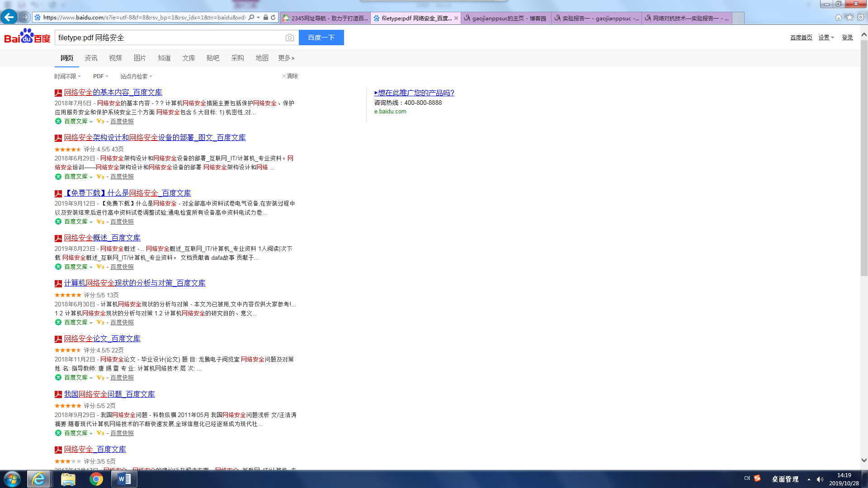Click the Baidu logo
This screenshot has width=868, height=488.
click(27, 37)
